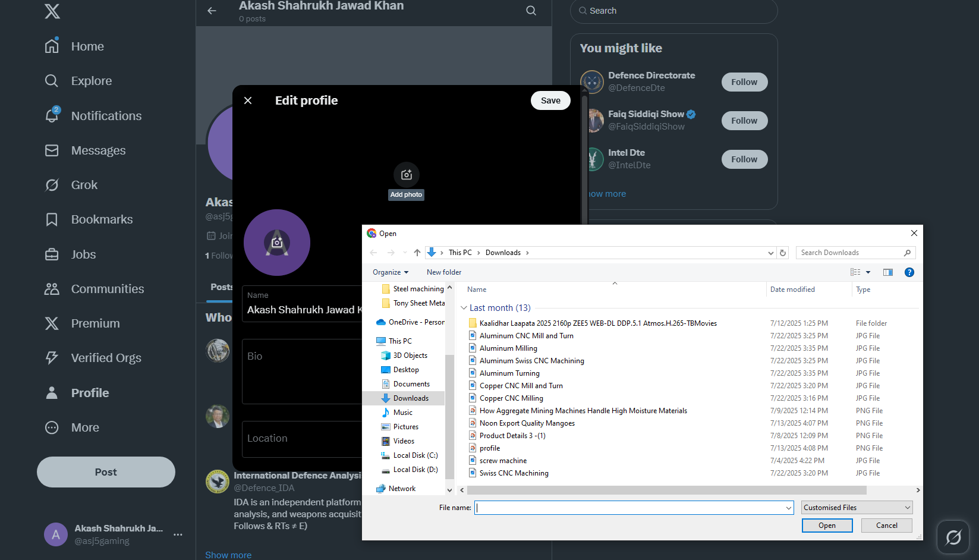Click the X logo in the sidebar
This screenshot has height=560, width=979.
(52, 11)
